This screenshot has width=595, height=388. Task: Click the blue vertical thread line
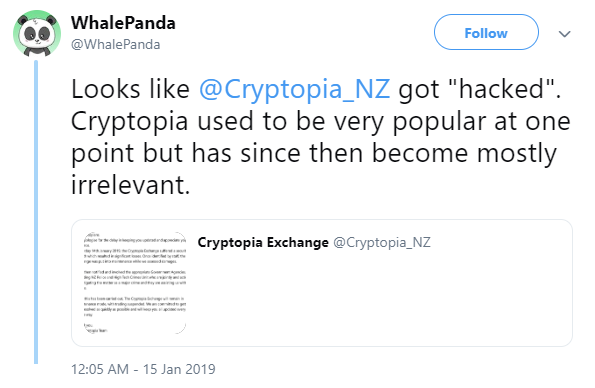(x=36, y=212)
